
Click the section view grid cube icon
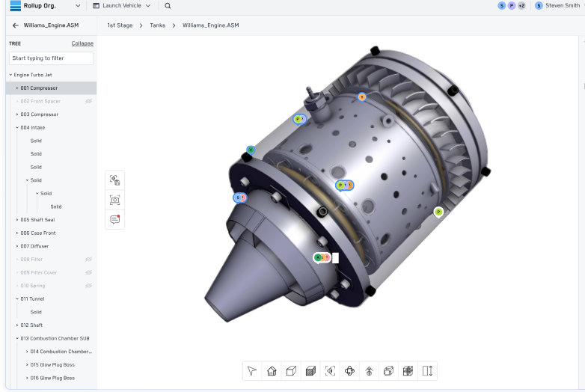pos(408,371)
